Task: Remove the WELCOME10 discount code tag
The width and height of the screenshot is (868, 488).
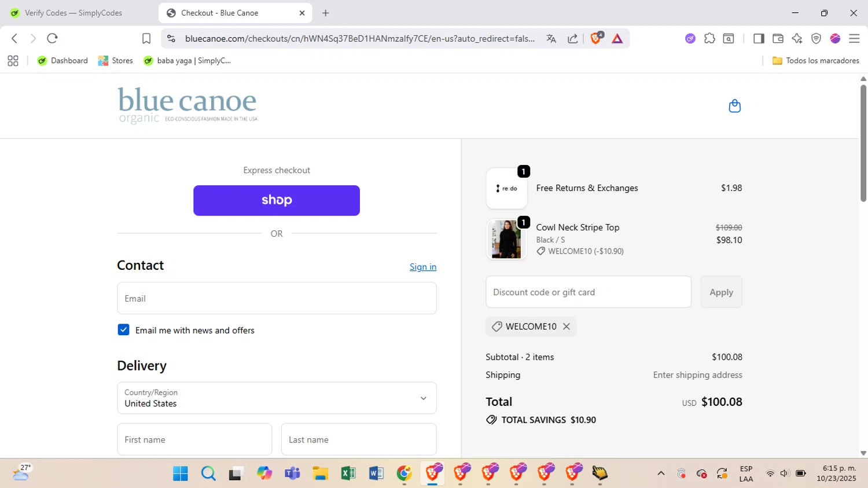Action: [x=567, y=326]
